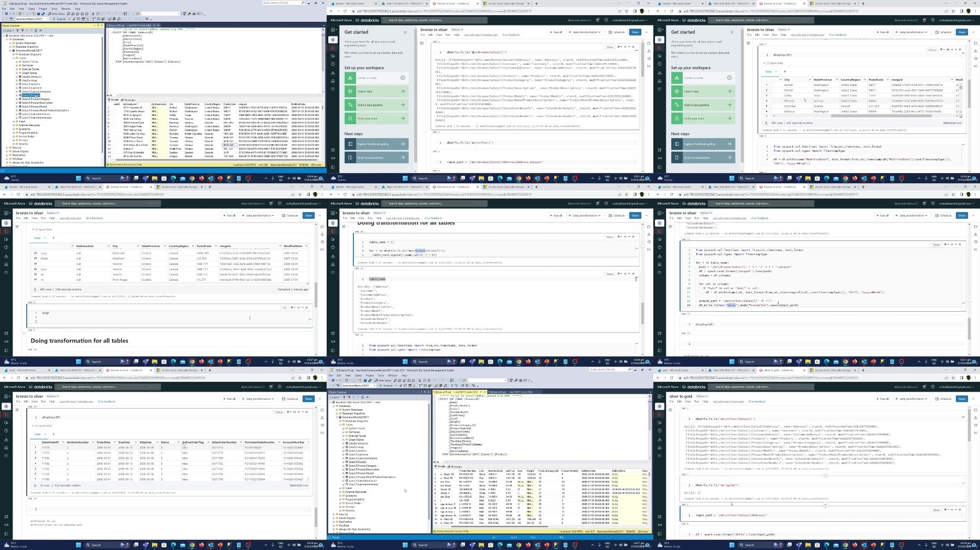Open Recents clock icon in silver to gold sidebar
Image resolution: width=980 pixels, height=550 pixels.
659,430
